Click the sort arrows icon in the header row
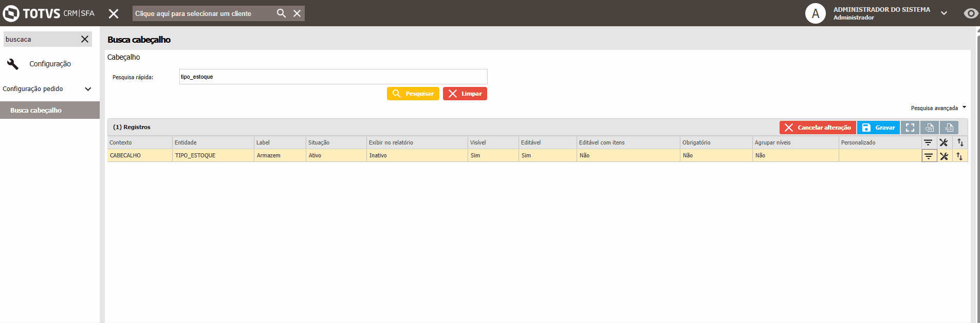This screenshot has height=323, width=980. (x=960, y=142)
